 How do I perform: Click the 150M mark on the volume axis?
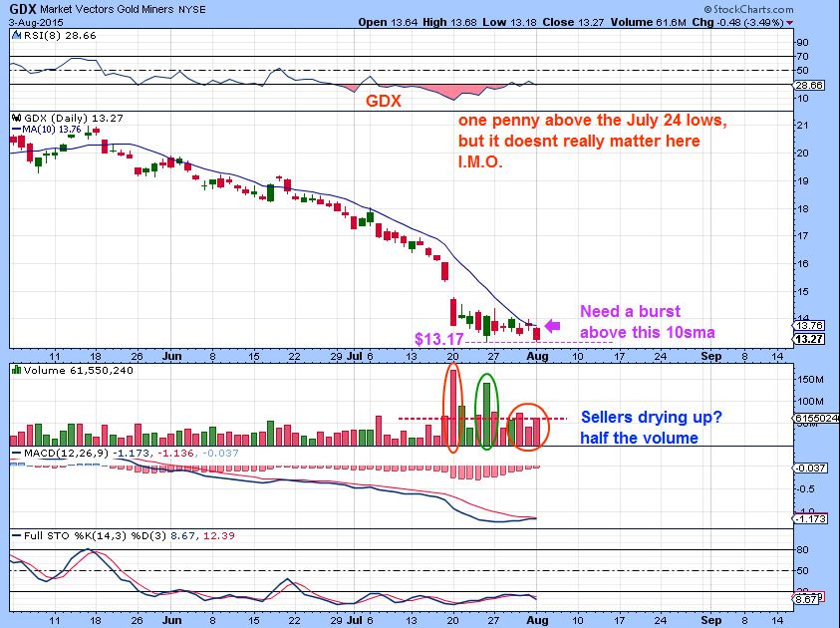(x=810, y=380)
